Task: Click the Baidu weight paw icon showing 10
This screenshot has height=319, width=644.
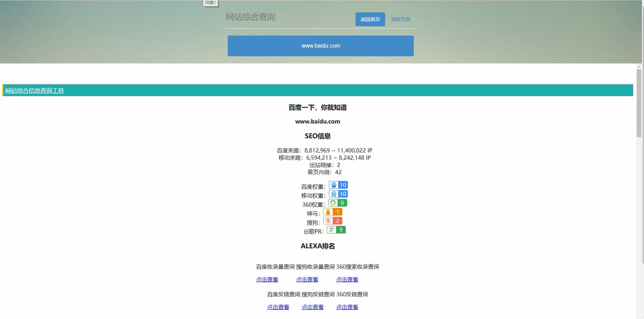Action: [333, 185]
